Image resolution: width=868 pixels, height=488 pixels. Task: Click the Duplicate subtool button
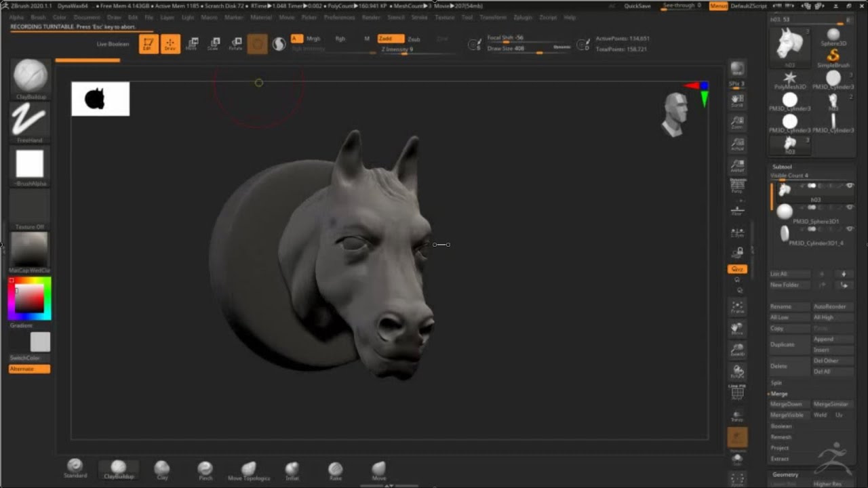(789, 344)
